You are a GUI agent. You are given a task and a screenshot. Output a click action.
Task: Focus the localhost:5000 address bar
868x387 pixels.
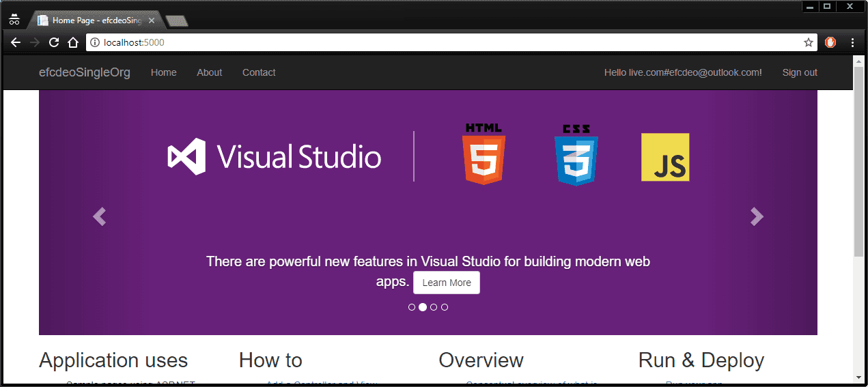(451, 42)
